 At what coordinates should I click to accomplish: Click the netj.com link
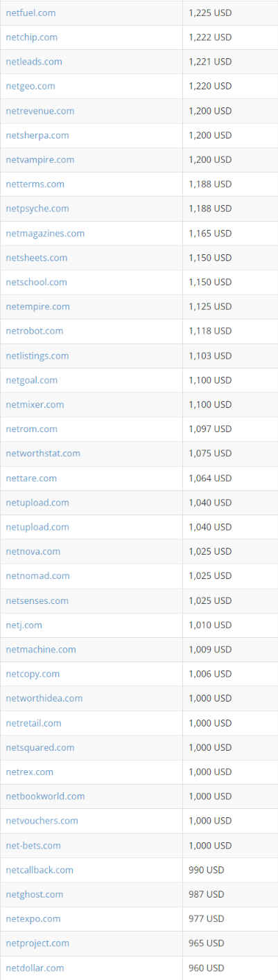coord(24,625)
